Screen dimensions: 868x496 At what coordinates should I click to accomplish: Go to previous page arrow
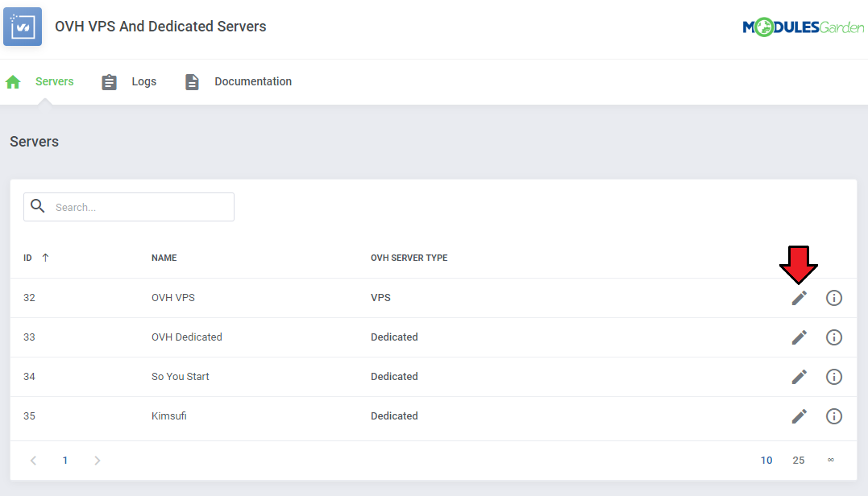tap(33, 460)
